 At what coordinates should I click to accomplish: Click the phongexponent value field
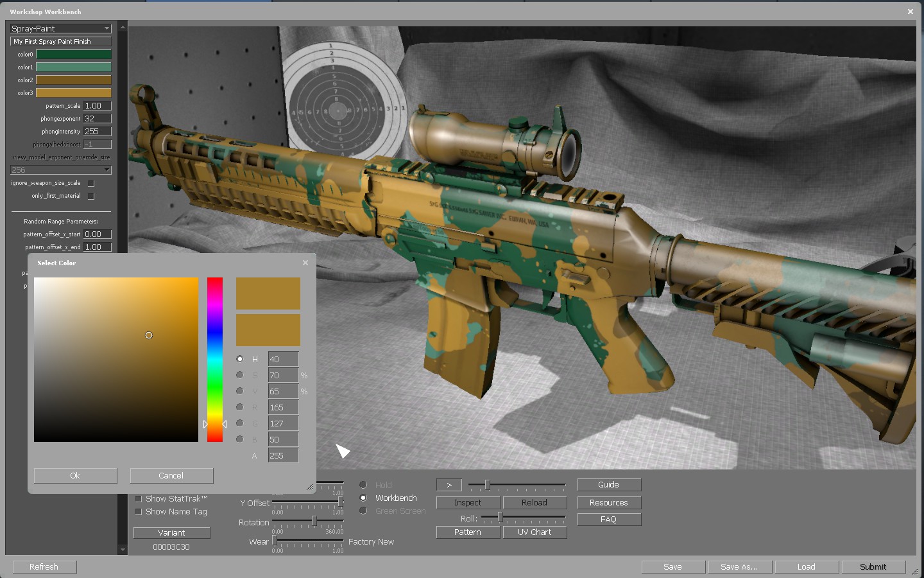click(x=98, y=119)
